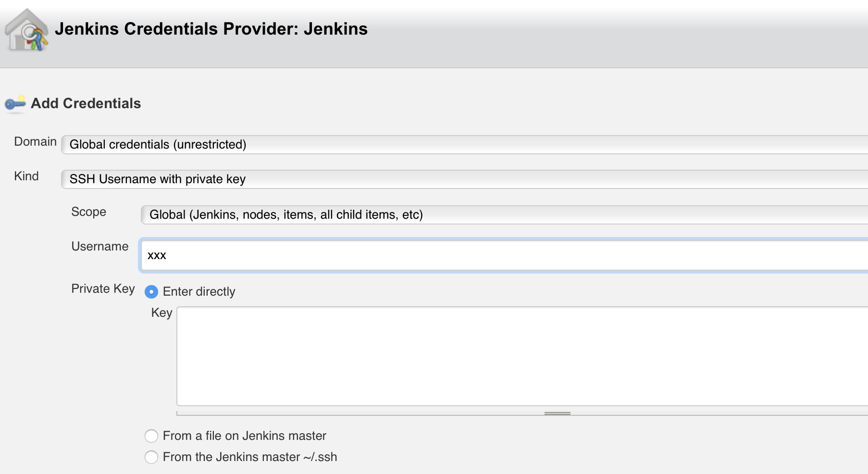Click the Private Key label

103,288
